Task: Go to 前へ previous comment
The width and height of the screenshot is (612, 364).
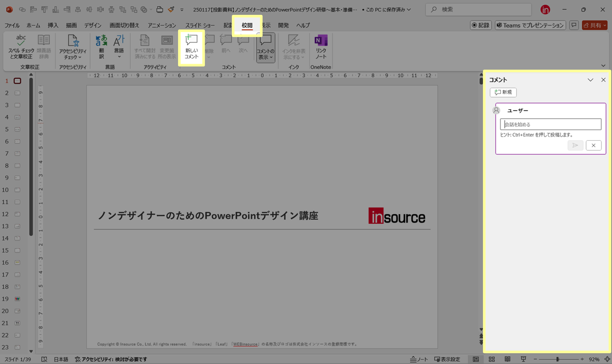Action: [226, 44]
